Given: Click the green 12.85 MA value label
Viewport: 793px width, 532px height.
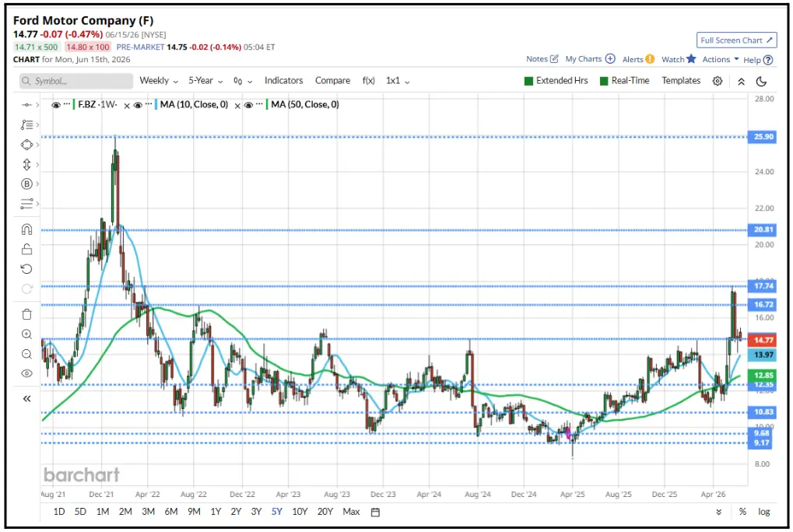Looking at the screenshot, I should pyautogui.click(x=762, y=375).
